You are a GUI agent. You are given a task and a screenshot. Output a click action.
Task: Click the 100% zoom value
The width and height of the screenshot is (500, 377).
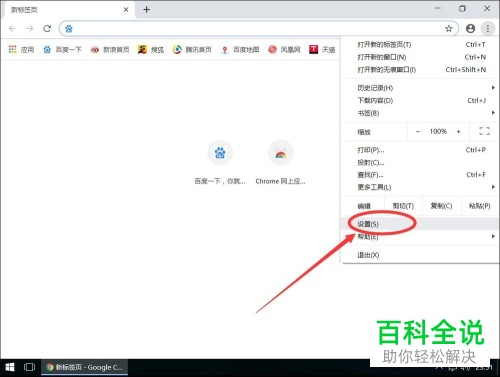[438, 131]
